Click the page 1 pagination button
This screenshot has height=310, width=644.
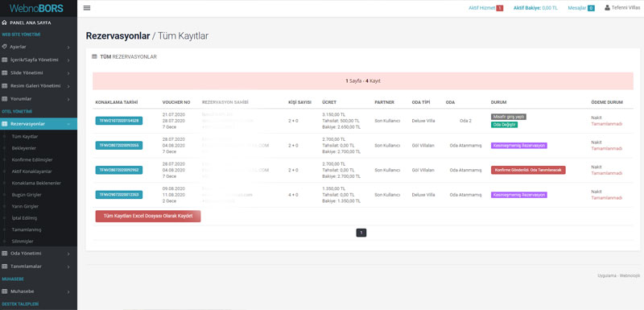(361, 233)
